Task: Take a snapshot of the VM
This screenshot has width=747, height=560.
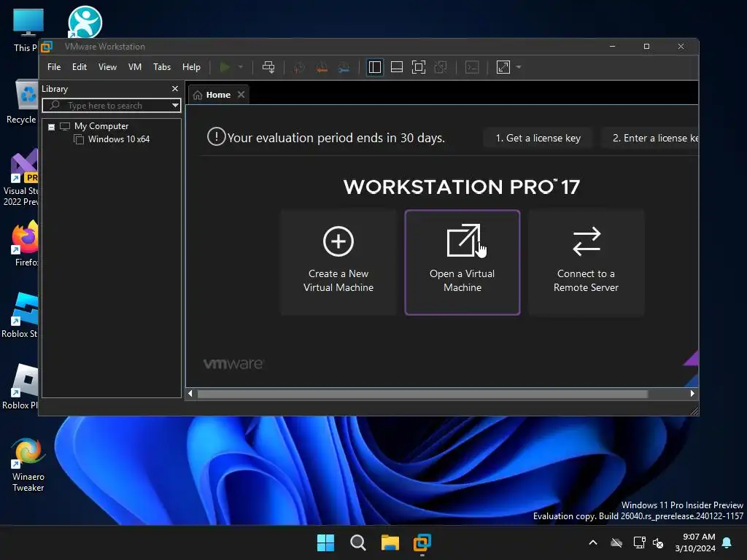Action: tap(299, 67)
